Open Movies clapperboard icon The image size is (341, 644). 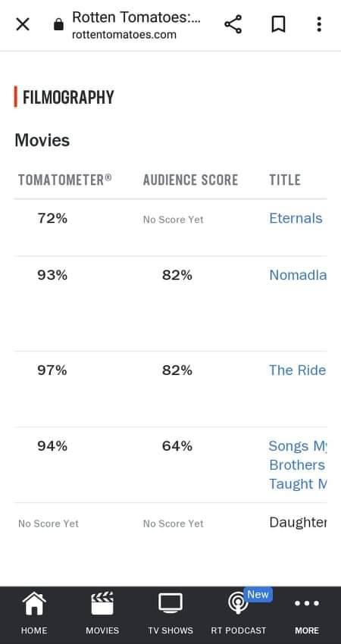(102, 604)
